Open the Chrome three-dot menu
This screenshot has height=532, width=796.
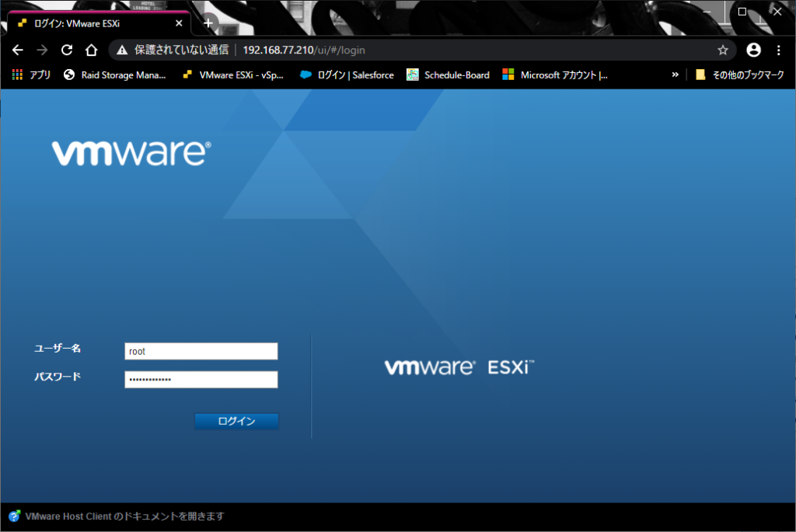coord(779,50)
